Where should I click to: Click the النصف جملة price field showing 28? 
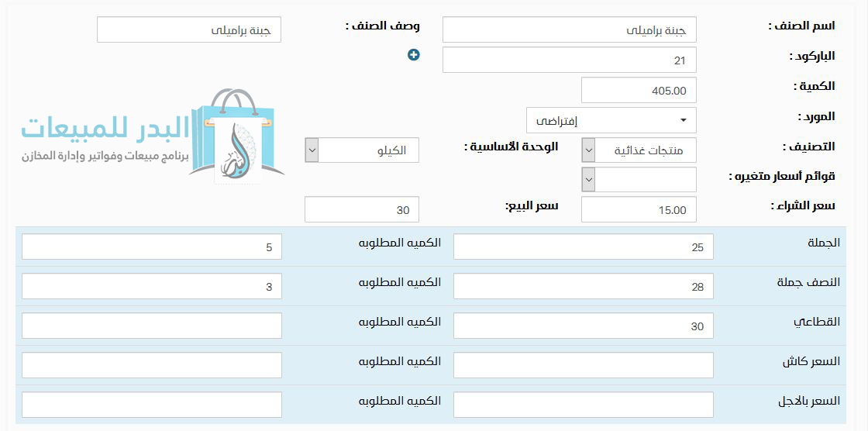click(584, 286)
